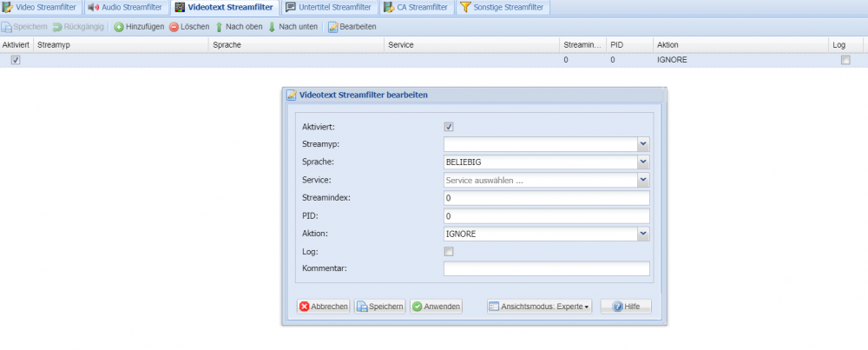868x350 pixels.
Task: Click the Ansichtsmodus view mode icon
Action: [x=495, y=307]
